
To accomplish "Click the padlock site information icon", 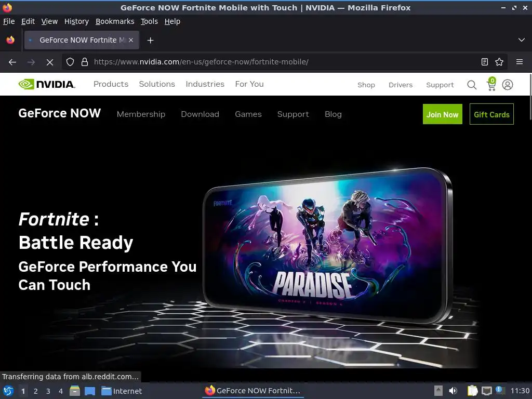I will pos(85,62).
